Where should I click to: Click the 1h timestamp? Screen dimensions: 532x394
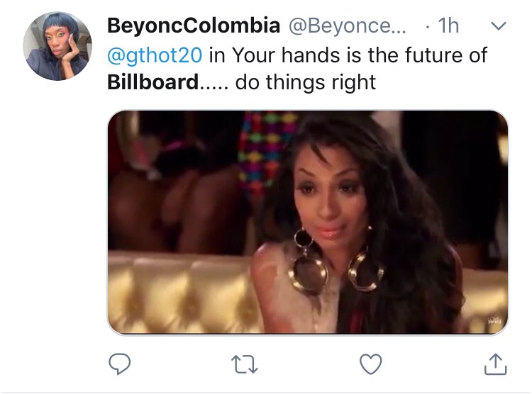click(x=449, y=26)
